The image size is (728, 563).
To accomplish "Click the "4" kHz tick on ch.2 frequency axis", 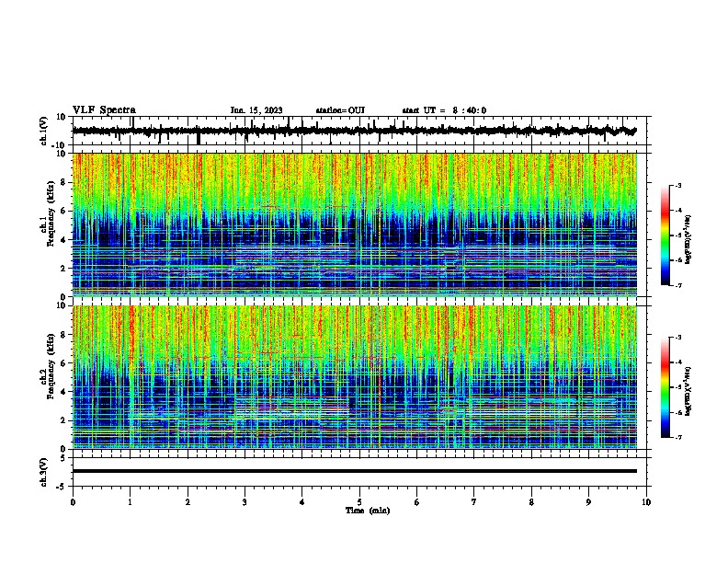I will (x=64, y=392).
